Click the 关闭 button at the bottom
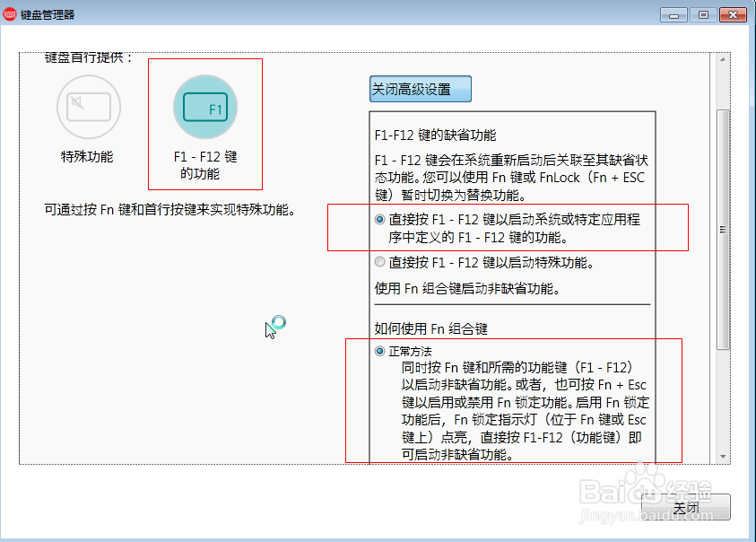Viewport: 756px width, 542px height. [687, 507]
